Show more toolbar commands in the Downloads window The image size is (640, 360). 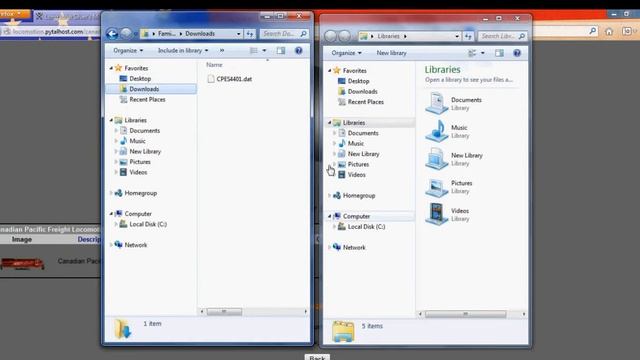click(222, 51)
